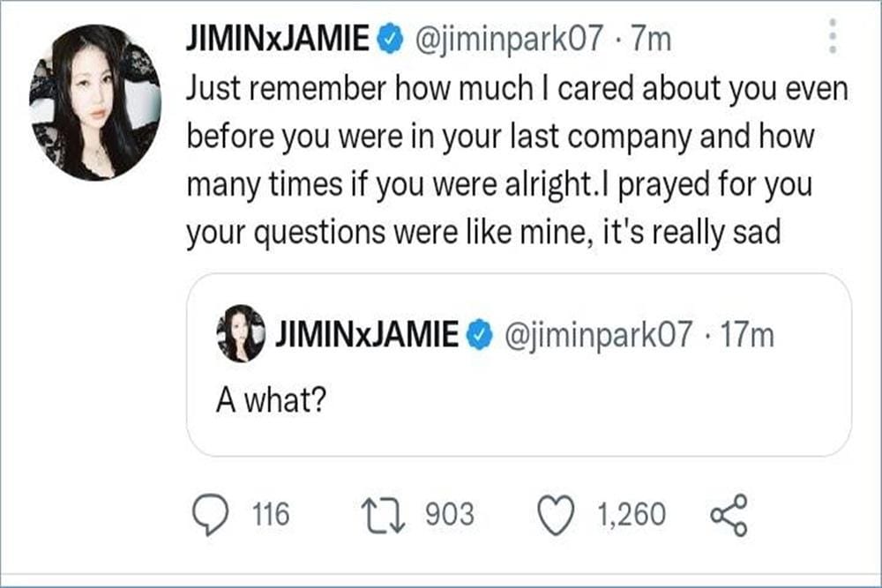Screen dimensions: 882x588
Task: Click the small avatar in the quoted tweet
Action: click(240, 334)
